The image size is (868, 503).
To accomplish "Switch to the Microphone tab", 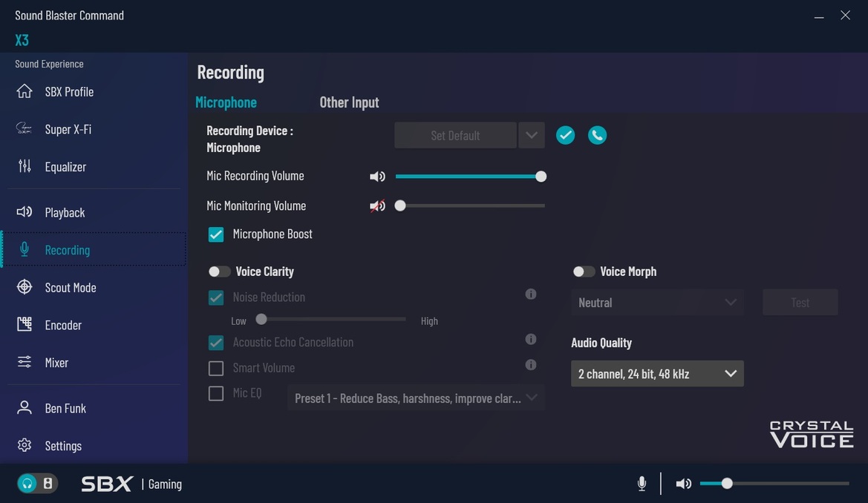I will coord(226,102).
